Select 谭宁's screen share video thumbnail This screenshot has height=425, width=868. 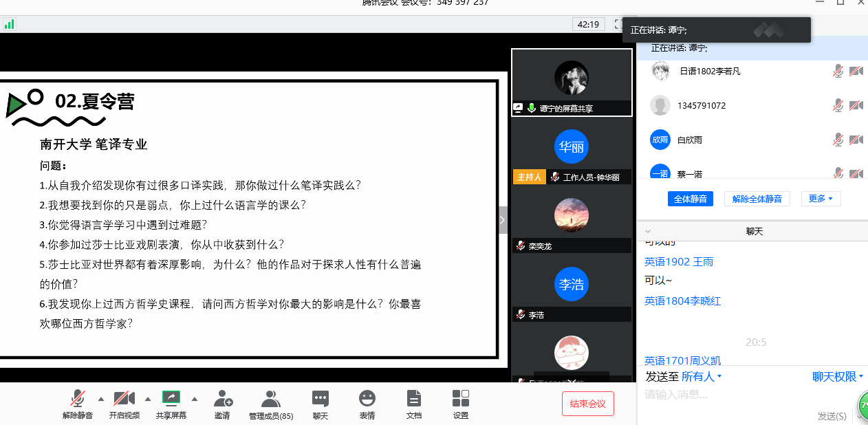(x=572, y=83)
